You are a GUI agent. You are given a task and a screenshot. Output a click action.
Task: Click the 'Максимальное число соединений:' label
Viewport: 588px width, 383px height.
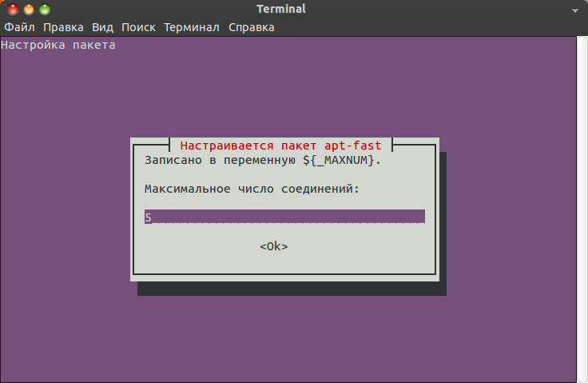252,189
